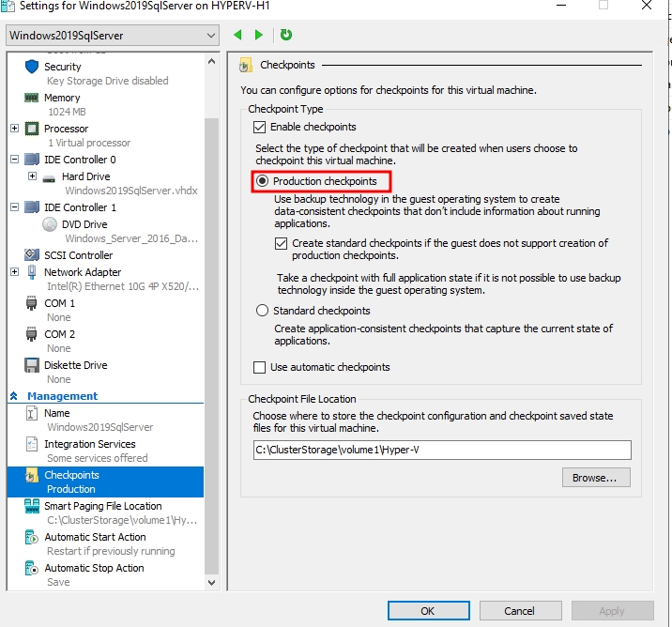Click the green back navigation arrow
Screen dimensions: 672x627
pos(237,36)
